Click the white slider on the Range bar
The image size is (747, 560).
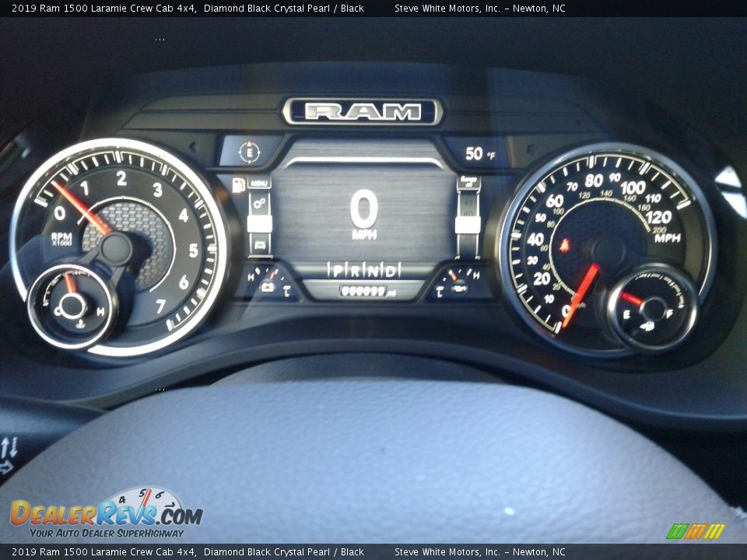(x=468, y=225)
